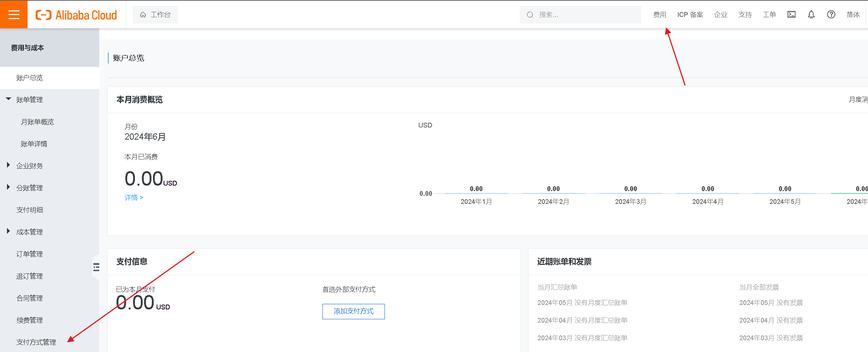Open the orange hamburger menu
Image resolution: width=868 pixels, height=352 pixels.
tap(14, 15)
